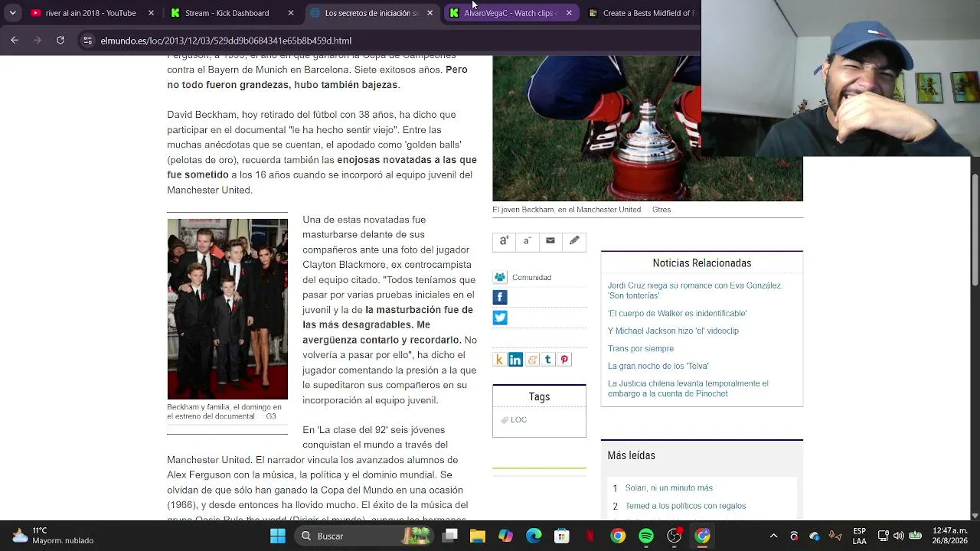Open 'La gran noche de los Telva' link
This screenshot has width=980, height=551.
tap(658, 366)
